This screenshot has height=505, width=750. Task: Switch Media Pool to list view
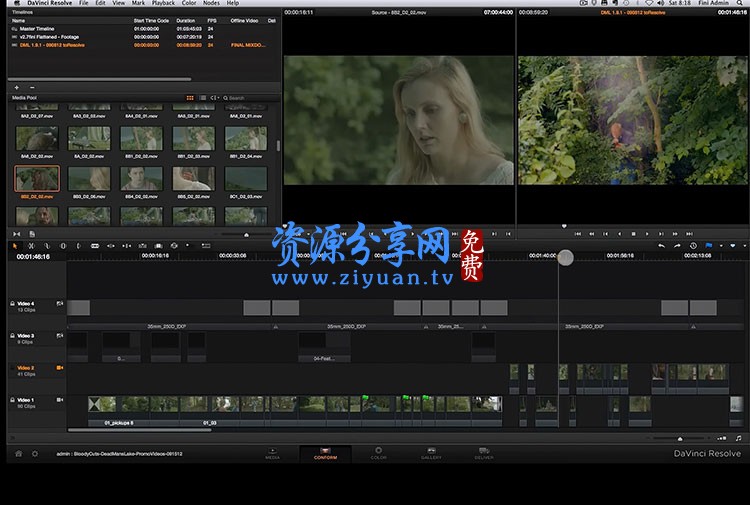coord(203,98)
